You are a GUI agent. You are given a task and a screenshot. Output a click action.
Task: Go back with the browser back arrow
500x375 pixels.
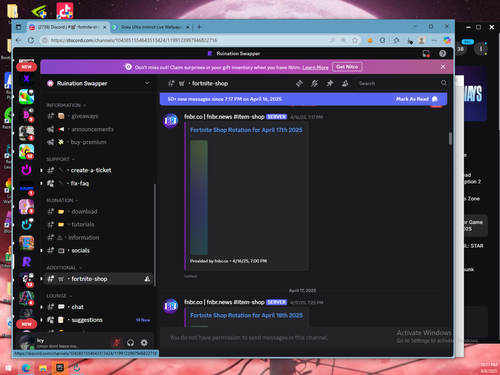pyautogui.click(x=18, y=40)
